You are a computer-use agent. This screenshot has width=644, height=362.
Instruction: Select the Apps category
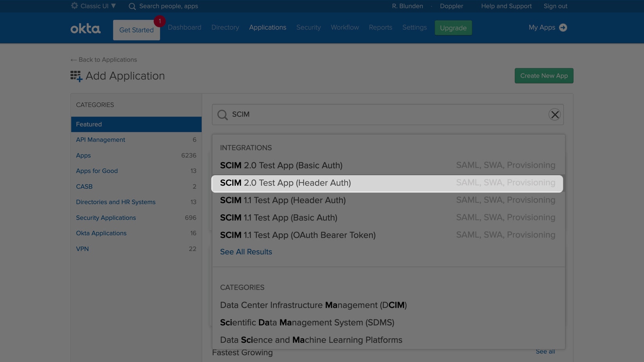click(136, 155)
